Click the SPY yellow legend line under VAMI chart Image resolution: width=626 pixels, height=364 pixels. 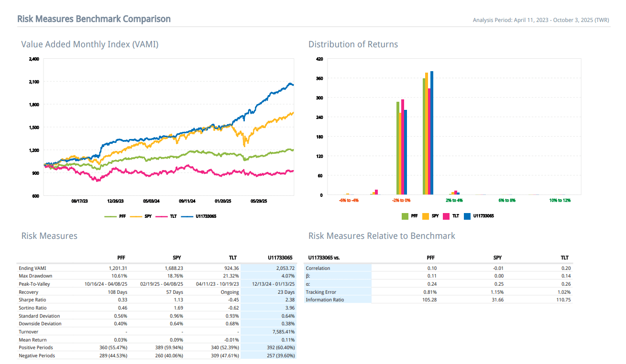[136, 216]
